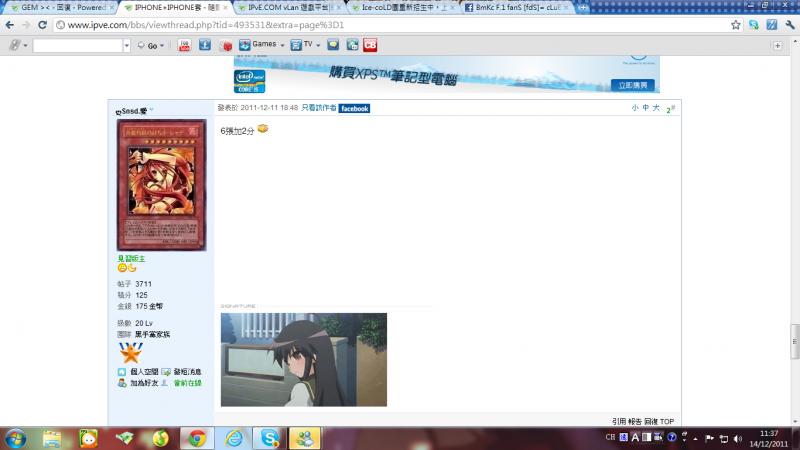
Task: Click the Skype extension icon beside the address bar
Action: click(754, 25)
